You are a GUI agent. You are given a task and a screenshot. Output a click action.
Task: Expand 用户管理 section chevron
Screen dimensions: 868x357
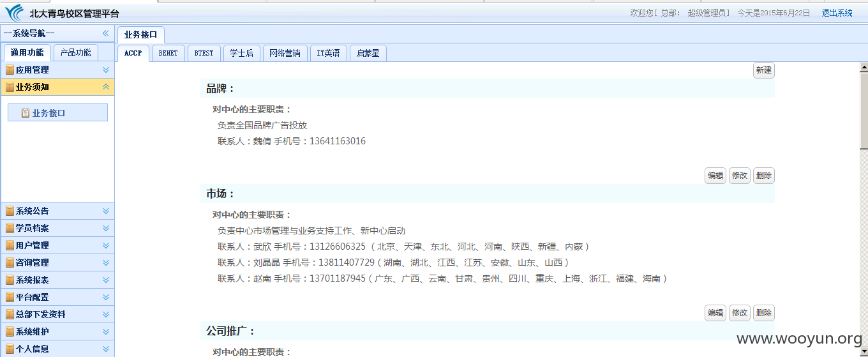[x=106, y=245]
